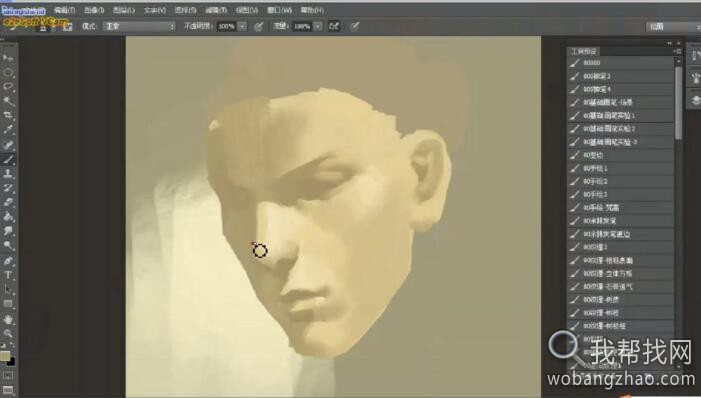Open the 选择(S) menu
The width and height of the screenshot is (701, 398).
coord(185,10)
